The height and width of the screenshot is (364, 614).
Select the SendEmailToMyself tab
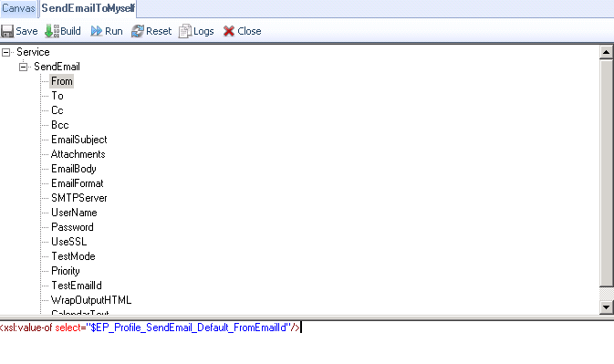(88, 8)
